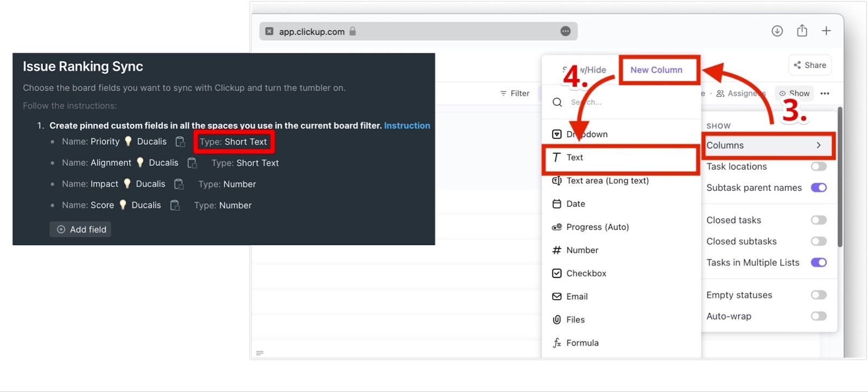This screenshot has height=392, width=868.
Task: Select the Dropdown column type
Action: [x=621, y=134]
